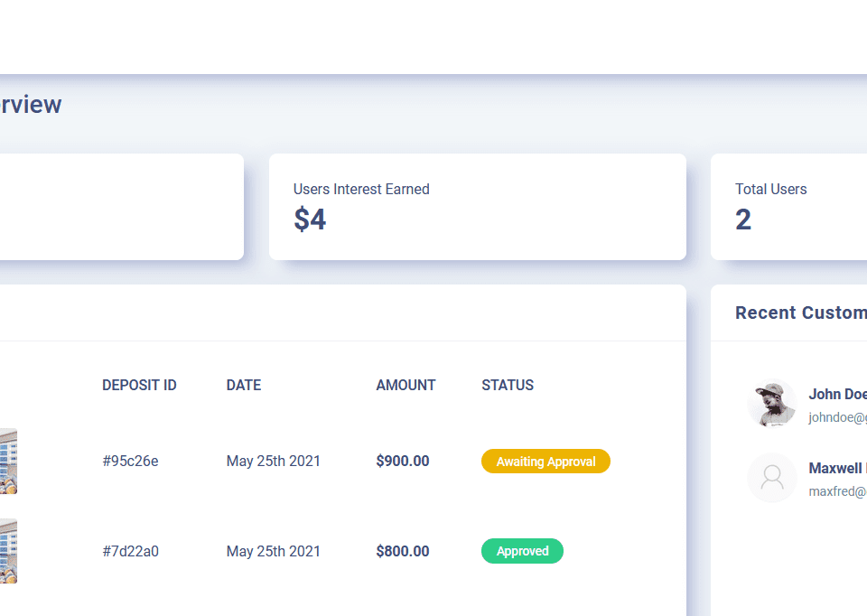Viewport: 867px width, 616px height.
Task: Click Maxwell's placeholder profile icon
Action: [x=771, y=478]
